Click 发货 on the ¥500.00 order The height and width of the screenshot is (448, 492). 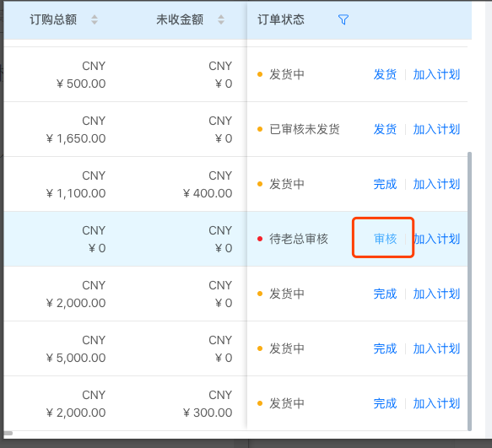coord(385,74)
